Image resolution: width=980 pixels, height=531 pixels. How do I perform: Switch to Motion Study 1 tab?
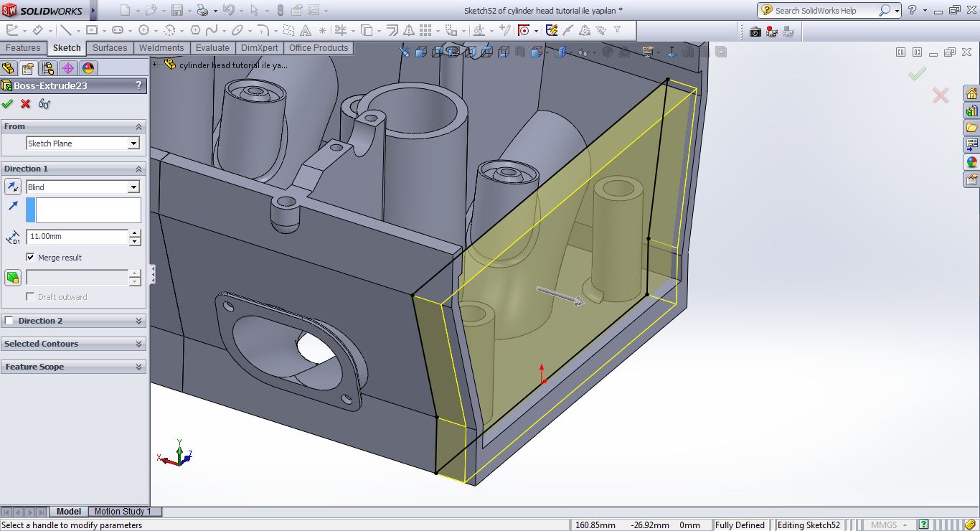(x=123, y=512)
